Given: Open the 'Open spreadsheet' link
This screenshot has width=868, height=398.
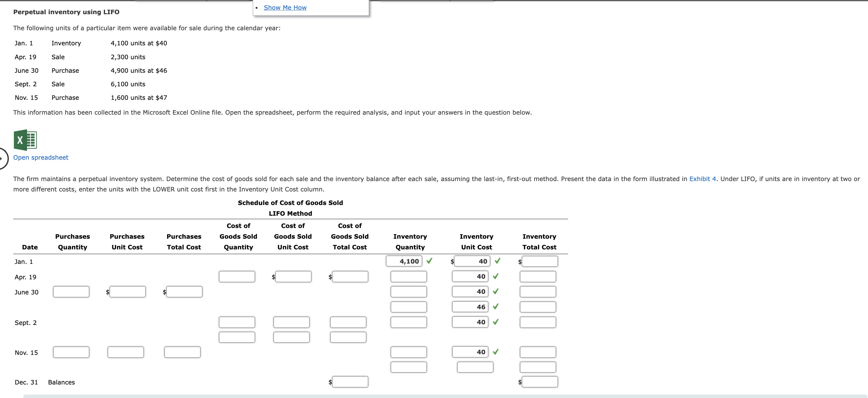Looking at the screenshot, I should [40, 157].
